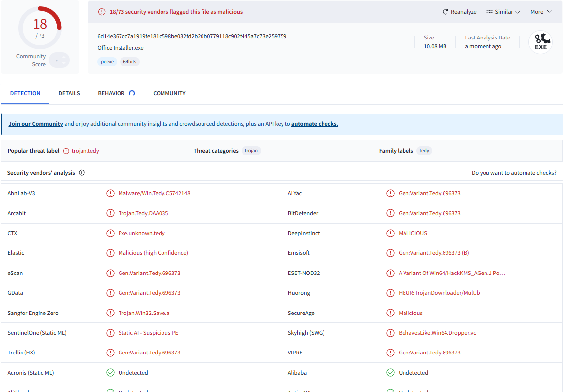The width and height of the screenshot is (567, 392).
Task: Click the Join our Community link
Action: pos(36,124)
